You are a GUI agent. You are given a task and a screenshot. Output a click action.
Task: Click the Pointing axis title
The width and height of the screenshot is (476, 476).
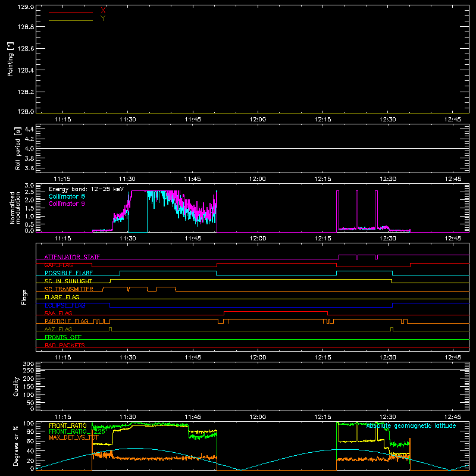coord(11,59)
